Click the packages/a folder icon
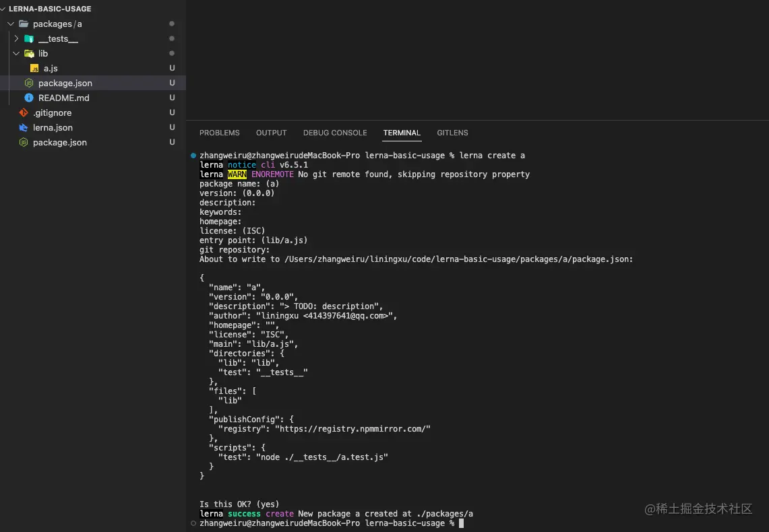 click(x=24, y=24)
